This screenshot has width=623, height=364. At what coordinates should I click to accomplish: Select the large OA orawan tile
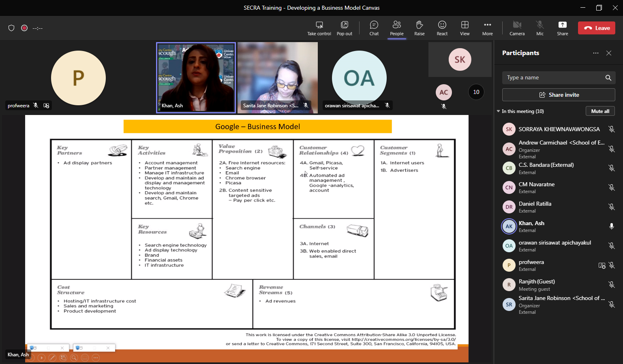coord(359,78)
